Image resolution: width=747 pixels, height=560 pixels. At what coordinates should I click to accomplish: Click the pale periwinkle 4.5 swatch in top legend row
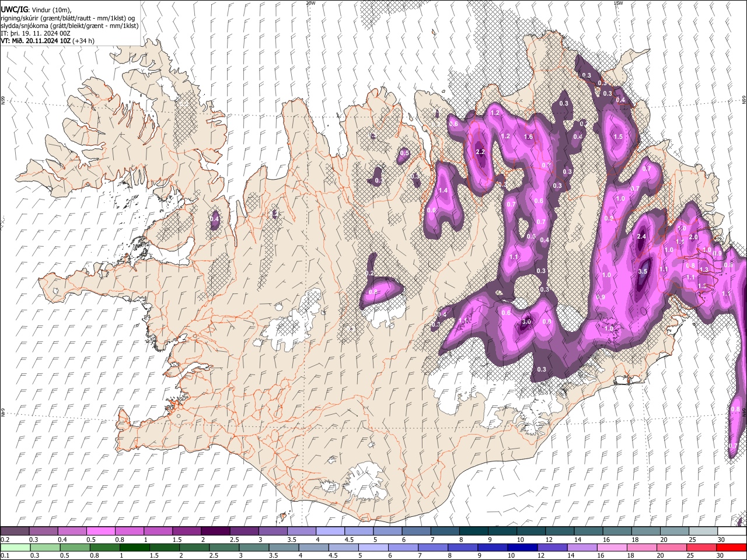pyautogui.click(x=359, y=531)
